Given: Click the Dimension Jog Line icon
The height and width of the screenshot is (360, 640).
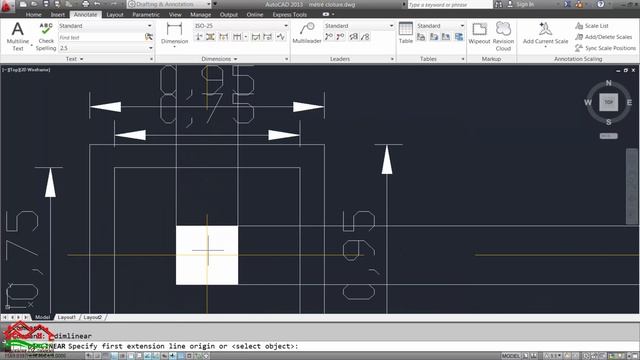Looking at the screenshot, I should [x=280, y=37].
